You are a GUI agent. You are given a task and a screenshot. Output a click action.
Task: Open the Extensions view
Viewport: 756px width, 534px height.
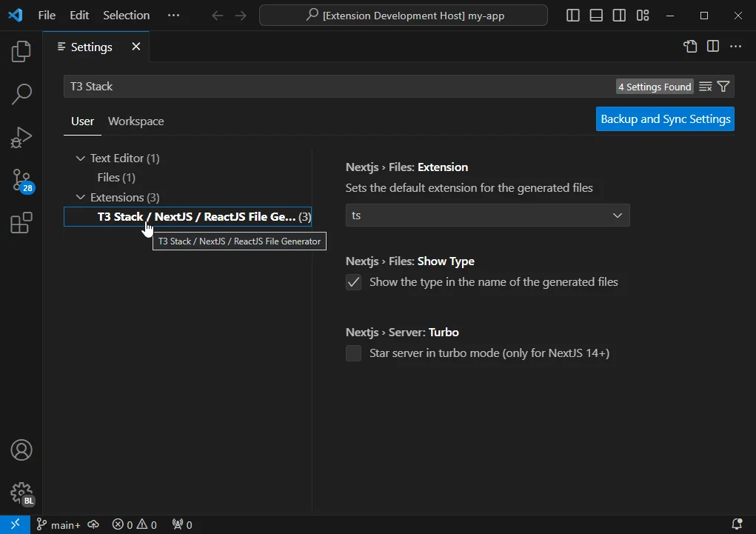tap(21, 223)
